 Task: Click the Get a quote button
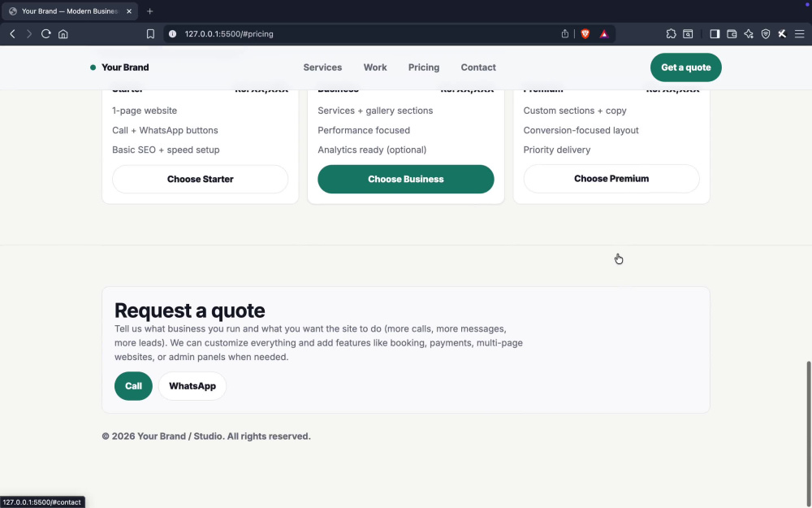685,67
